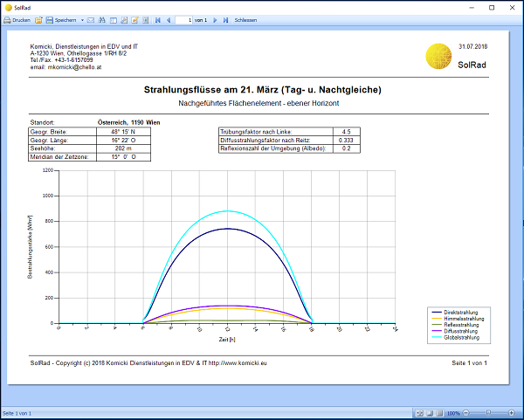Go to previous page arrow
The width and height of the screenshot is (524, 420).
(x=168, y=19)
